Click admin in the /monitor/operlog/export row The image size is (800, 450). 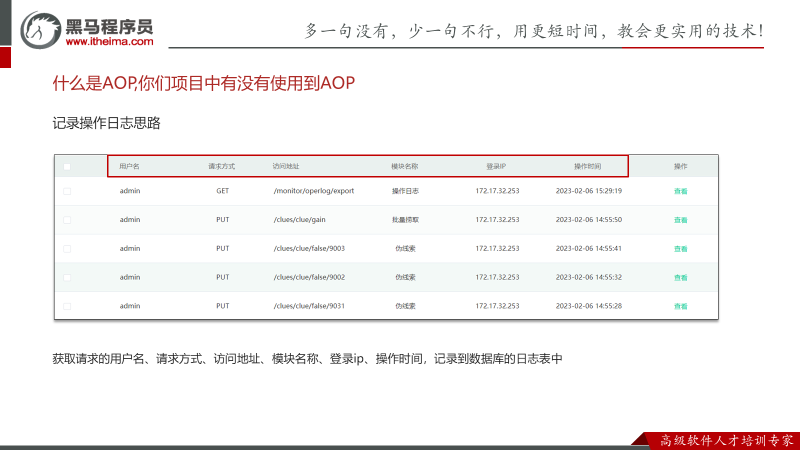130,191
